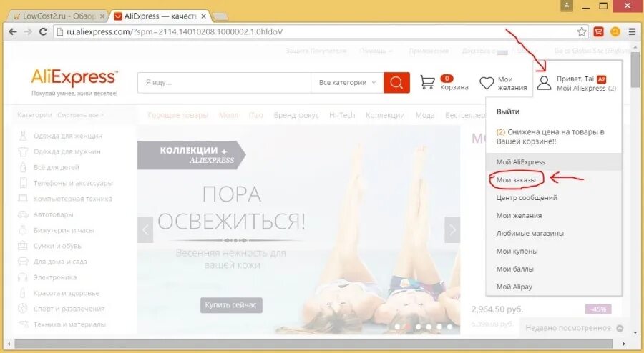This screenshot has height=353, width=644.
Task: Open the wishlist heart icon
Action: pos(487,83)
